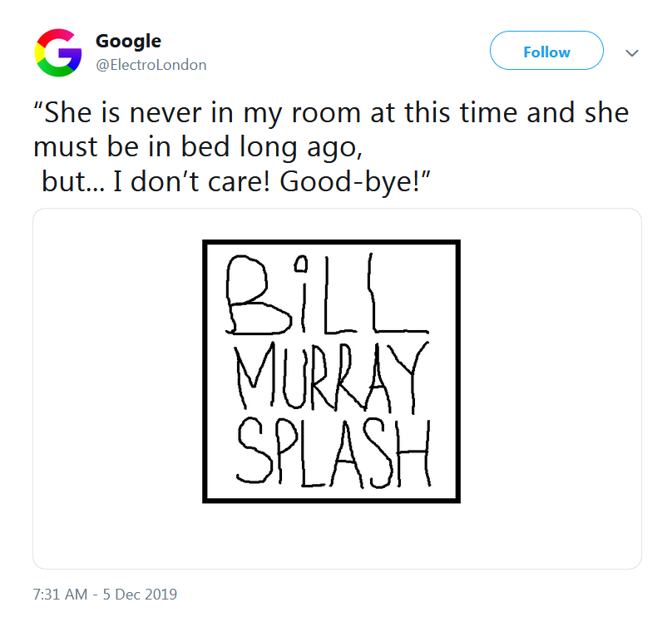Click the handwritten word SPLASH in image
Viewport: 672px width, 617px height.
332,452
